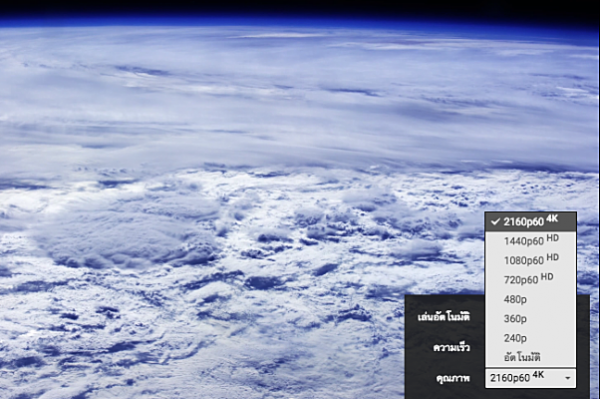Click the เล่นอัตโนมัติ autoplay label

(443, 317)
